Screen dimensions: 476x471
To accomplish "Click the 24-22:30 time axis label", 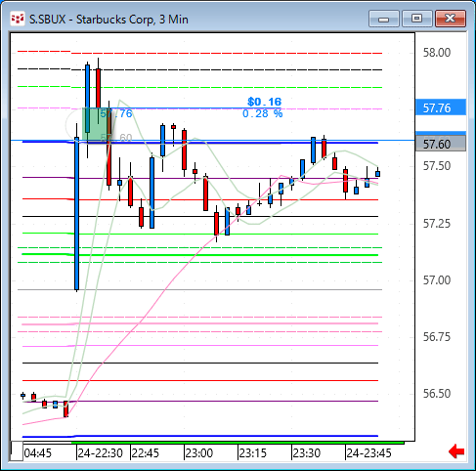I will [x=101, y=452].
